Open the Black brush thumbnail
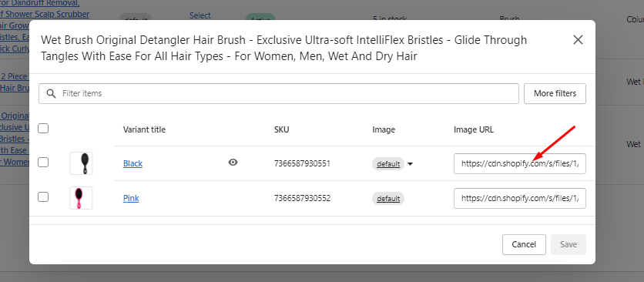Viewport: 644px width, 282px height. click(81, 163)
